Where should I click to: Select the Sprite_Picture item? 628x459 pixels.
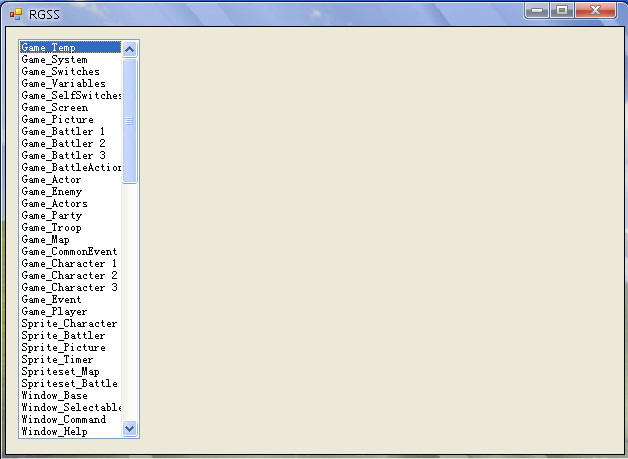[x=70, y=348]
